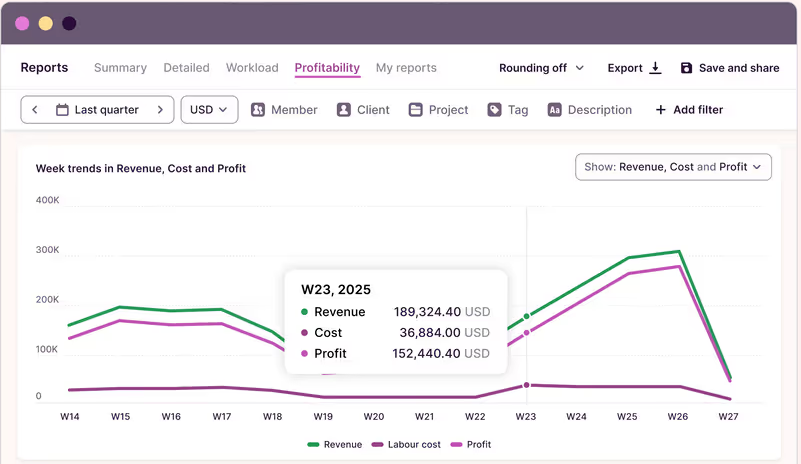Viewport: 801px width, 464px height.
Task: Open the USD currency dropdown
Action: (209, 110)
